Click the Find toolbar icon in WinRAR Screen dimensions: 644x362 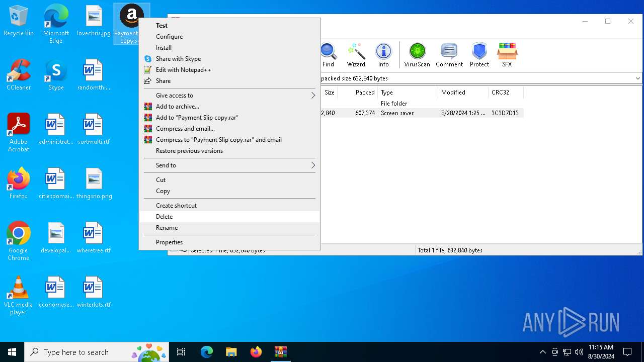328,55
